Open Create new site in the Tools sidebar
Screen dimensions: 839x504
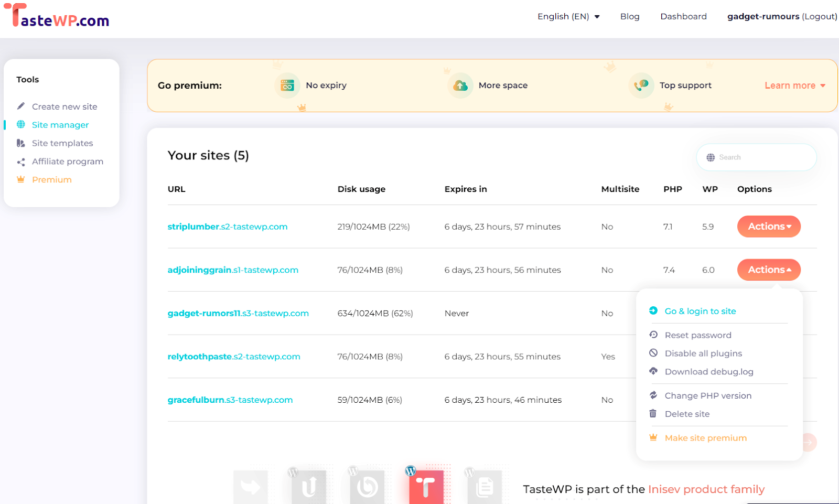[64, 106]
